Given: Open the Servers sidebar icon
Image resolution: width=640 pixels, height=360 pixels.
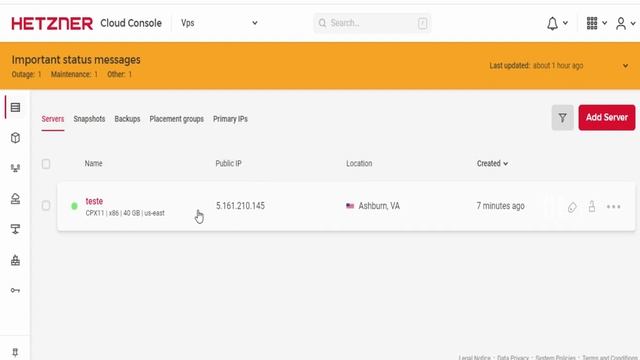Looking at the screenshot, I should [x=16, y=107].
